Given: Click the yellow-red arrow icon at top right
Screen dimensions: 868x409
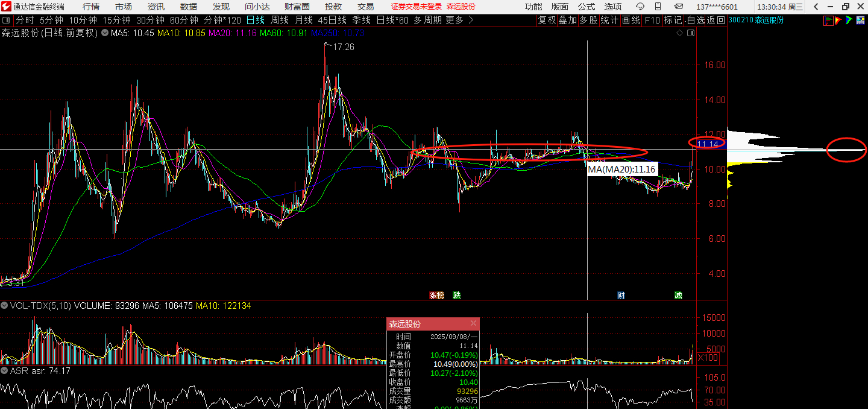Looking at the screenshot, I should (838, 21).
